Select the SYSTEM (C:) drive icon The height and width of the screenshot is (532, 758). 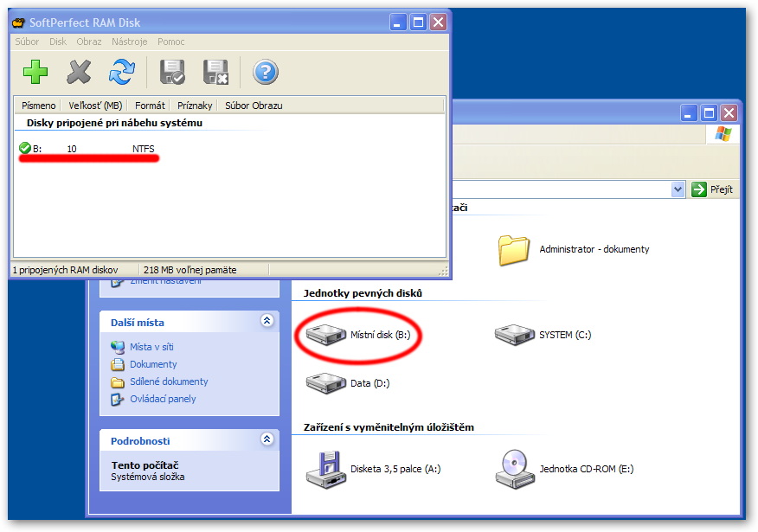click(x=515, y=335)
